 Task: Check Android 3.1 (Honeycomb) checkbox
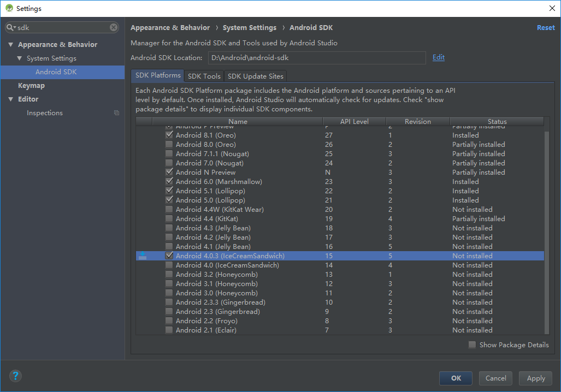coord(169,284)
